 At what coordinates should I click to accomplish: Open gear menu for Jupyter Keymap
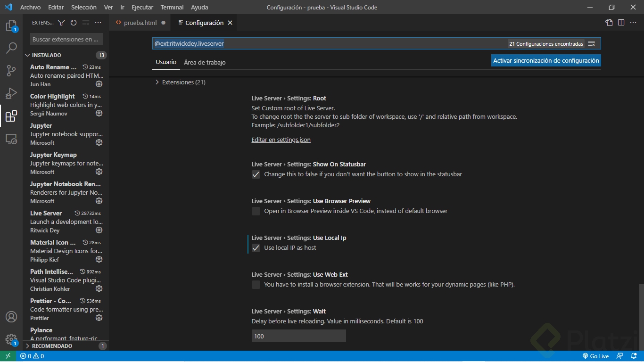coord(99,172)
